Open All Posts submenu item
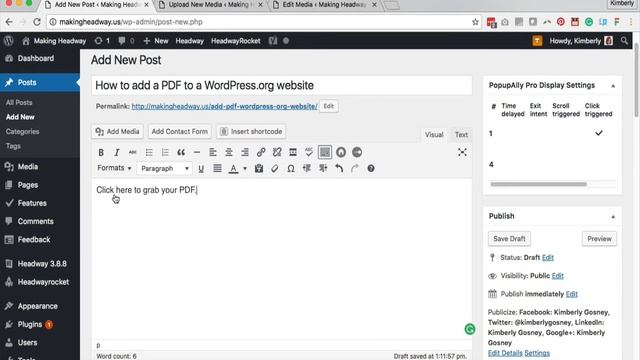Viewport: 640px width, 360px height. coord(19,102)
